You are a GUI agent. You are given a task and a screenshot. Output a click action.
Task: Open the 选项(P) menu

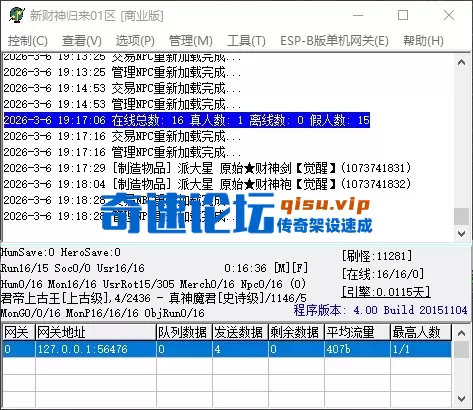135,41
